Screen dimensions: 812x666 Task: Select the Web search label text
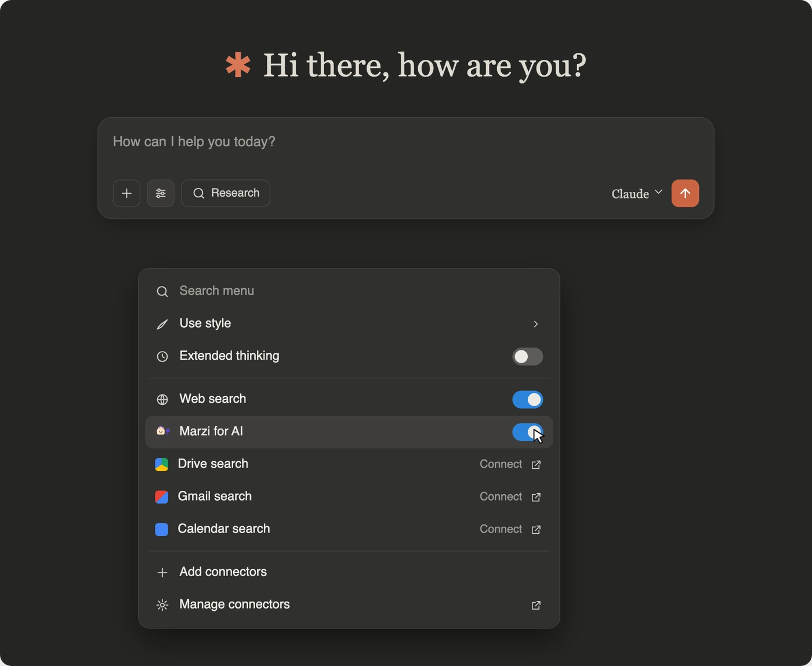[x=213, y=399]
